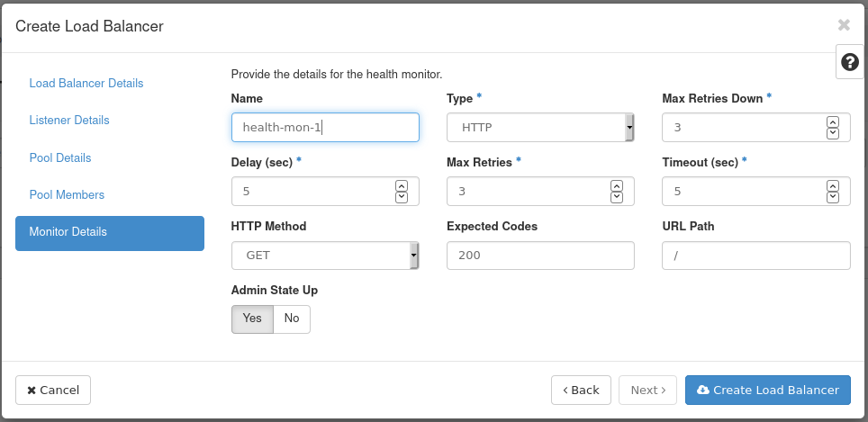The image size is (868, 422).
Task: Click the health monitor Name field
Action: [325, 128]
